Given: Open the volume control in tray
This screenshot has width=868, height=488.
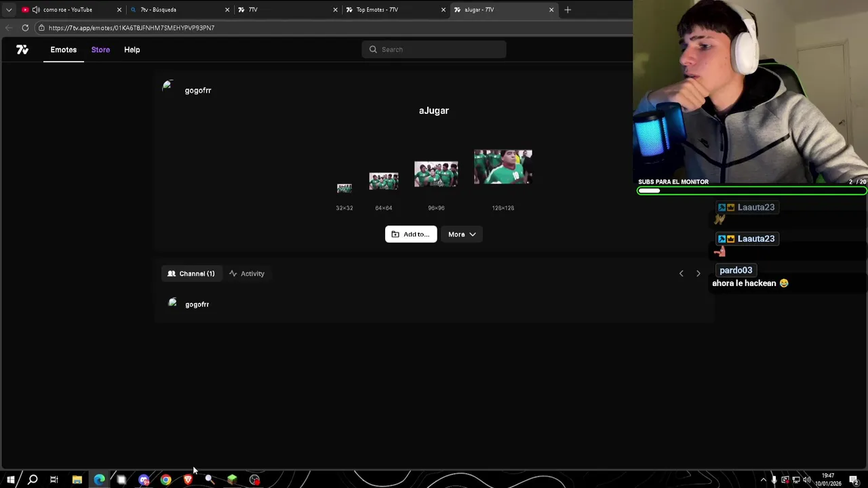Looking at the screenshot, I should pos(806,480).
